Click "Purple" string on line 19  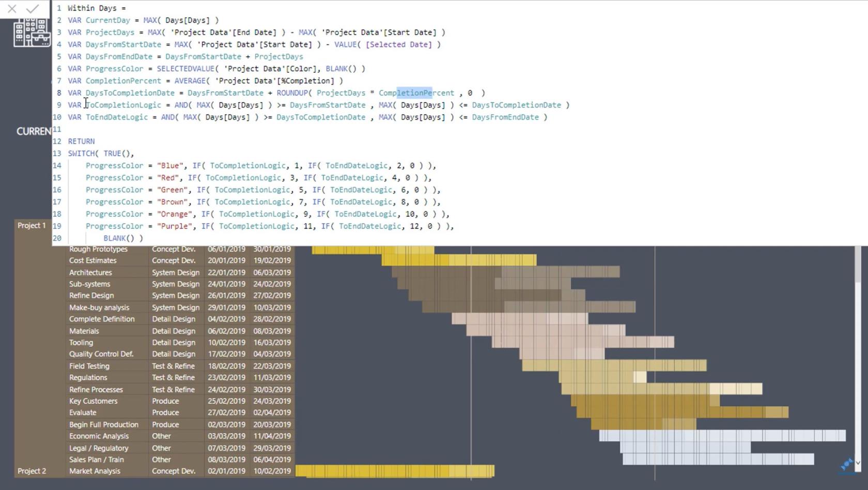pyautogui.click(x=174, y=226)
